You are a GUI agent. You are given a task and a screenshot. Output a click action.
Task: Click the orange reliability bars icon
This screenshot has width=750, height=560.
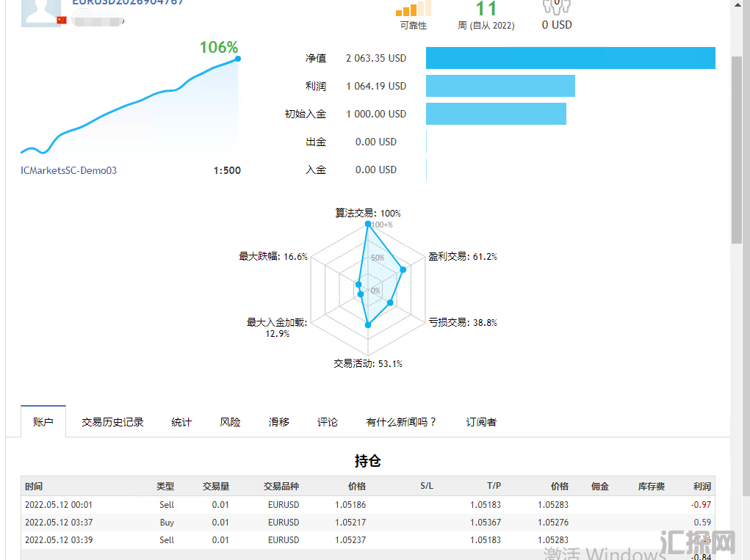click(x=413, y=9)
